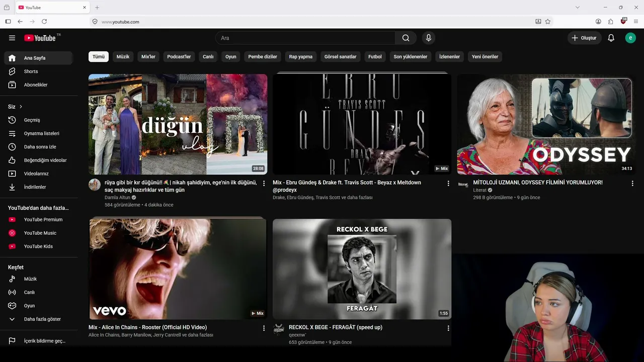Open options for Ebru Gündeş mix

click(x=448, y=184)
